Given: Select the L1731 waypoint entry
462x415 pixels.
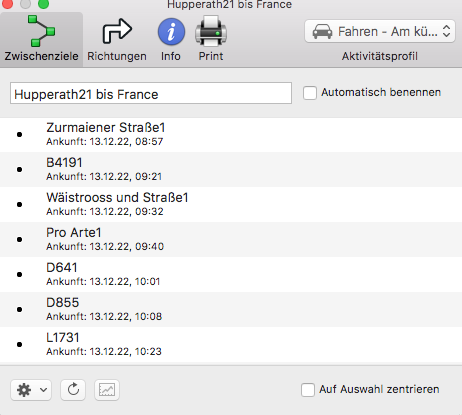Looking at the screenshot, I should (x=231, y=345).
